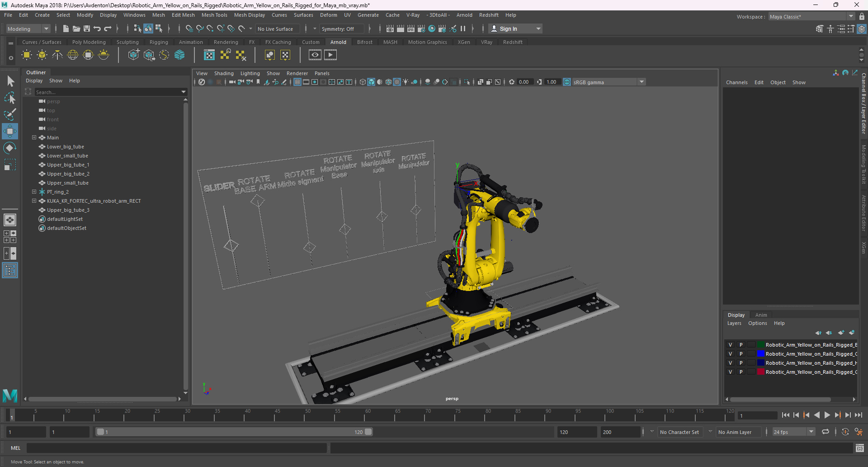Click the Arnold Render play shelf icon

point(330,55)
